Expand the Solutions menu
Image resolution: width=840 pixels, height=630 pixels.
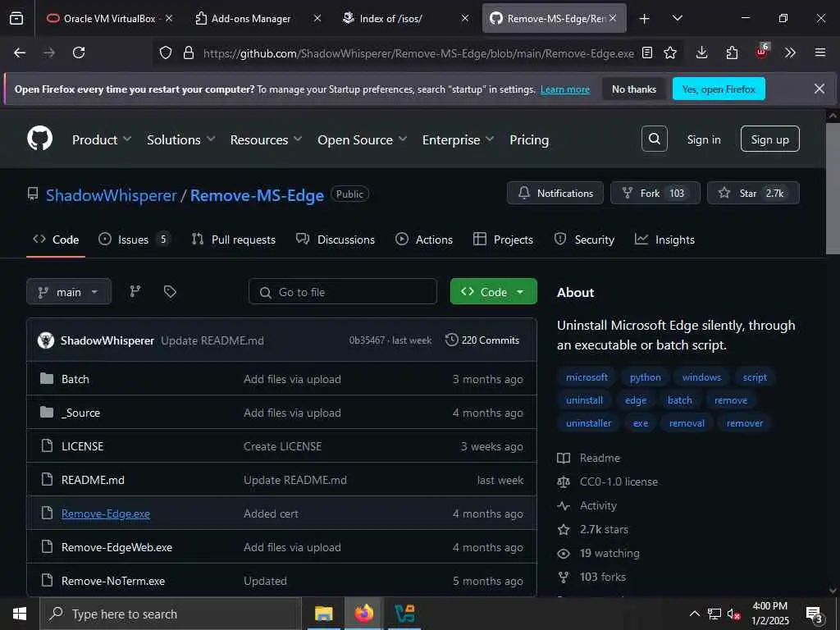pyautogui.click(x=181, y=139)
